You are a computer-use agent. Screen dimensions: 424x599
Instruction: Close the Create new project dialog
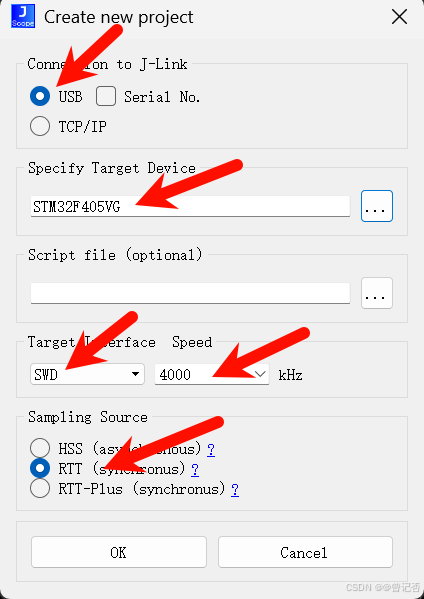pyautogui.click(x=400, y=17)
